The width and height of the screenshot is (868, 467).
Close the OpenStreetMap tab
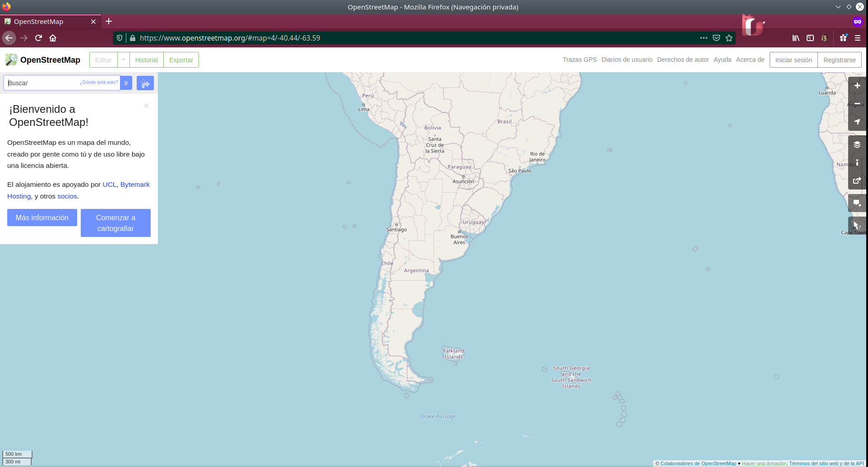(93, 22)
